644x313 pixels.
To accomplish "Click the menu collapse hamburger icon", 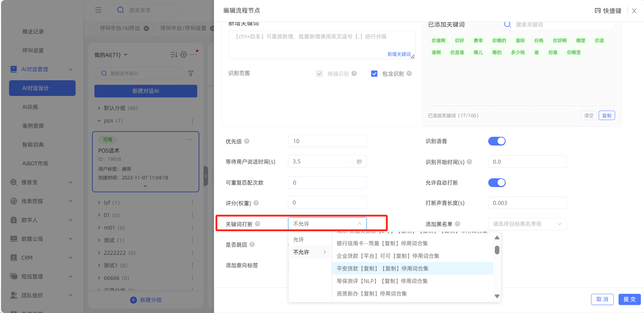I will tap(99, 10).
